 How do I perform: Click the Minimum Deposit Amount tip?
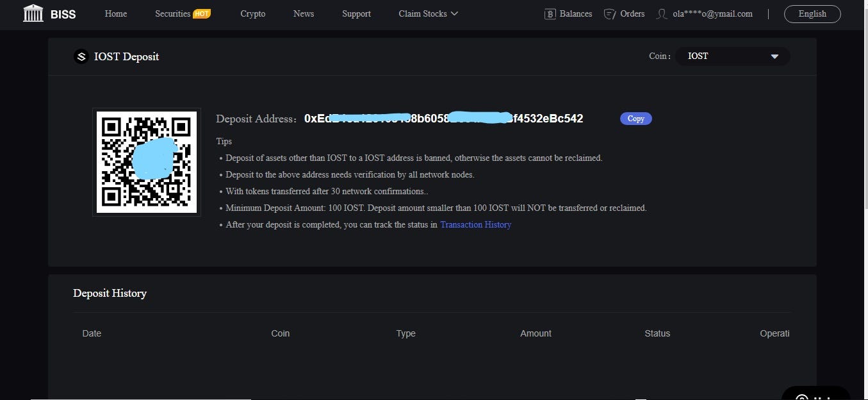[x=436, y=208]
